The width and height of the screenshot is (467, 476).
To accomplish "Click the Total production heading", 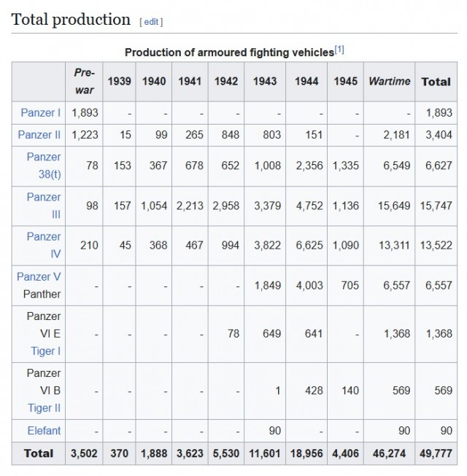I will [71, 20].
